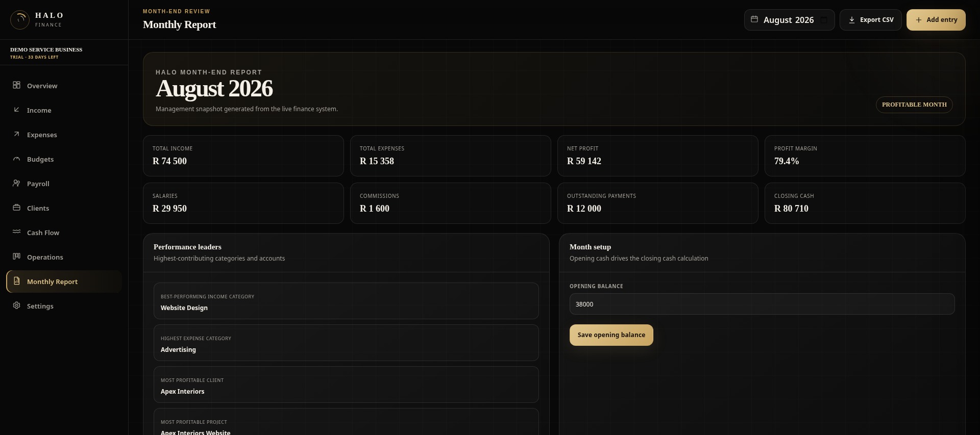Click the Settings gear icon in sidebar
Screen dimensions: 980x435
pyautogui.click(x=17, y=305)
